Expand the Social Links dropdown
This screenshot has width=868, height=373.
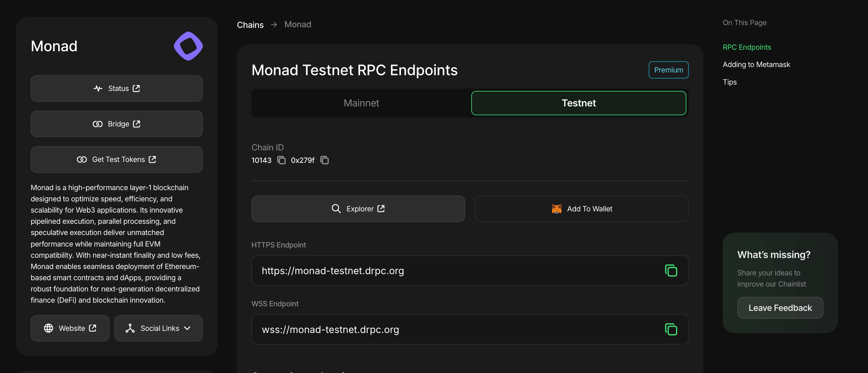click(x=158, y=328)
